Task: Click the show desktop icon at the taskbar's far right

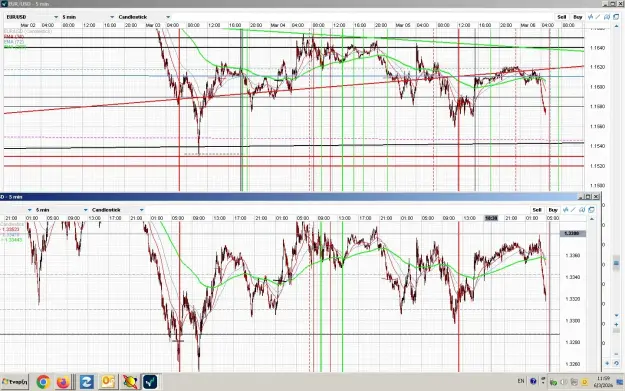Action: point(619,383)
